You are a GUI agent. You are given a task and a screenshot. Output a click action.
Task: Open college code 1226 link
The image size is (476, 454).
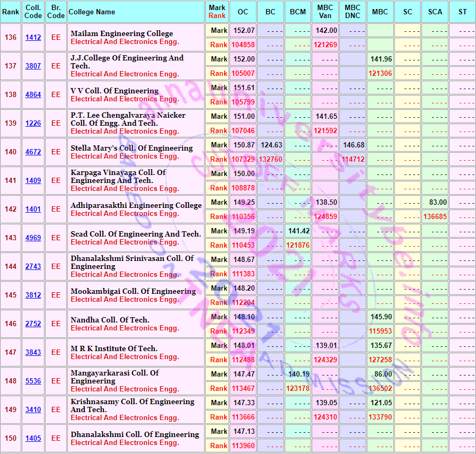33,123
